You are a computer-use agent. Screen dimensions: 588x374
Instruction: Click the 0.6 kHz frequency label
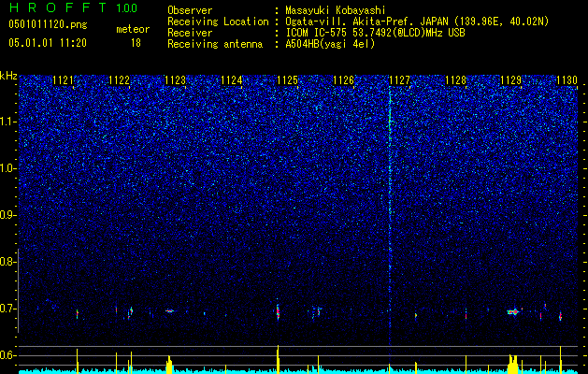(x=7, y=355)
